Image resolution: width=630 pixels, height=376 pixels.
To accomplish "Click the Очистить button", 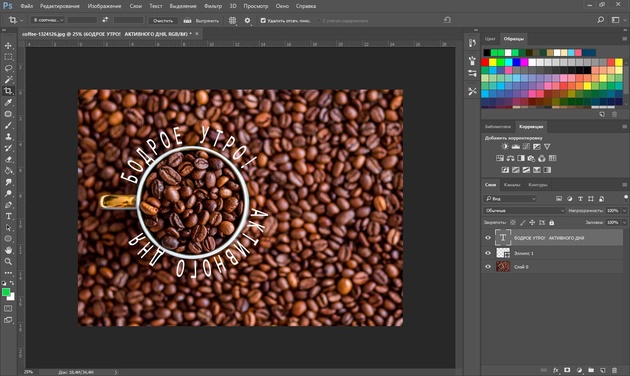I will pyautogui.click(x=163, y=20).
